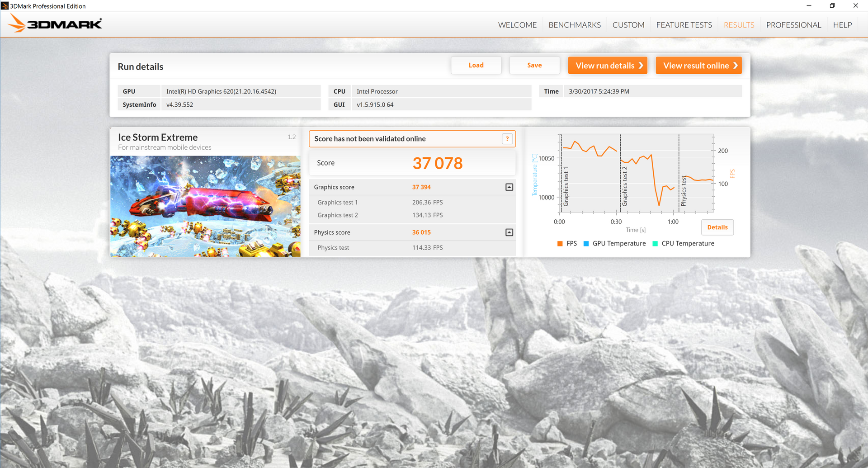This screenshot has width=868, height=468.
Task: Click the GPU name Intel(R) HD Graphics 620
Action: 221,91
